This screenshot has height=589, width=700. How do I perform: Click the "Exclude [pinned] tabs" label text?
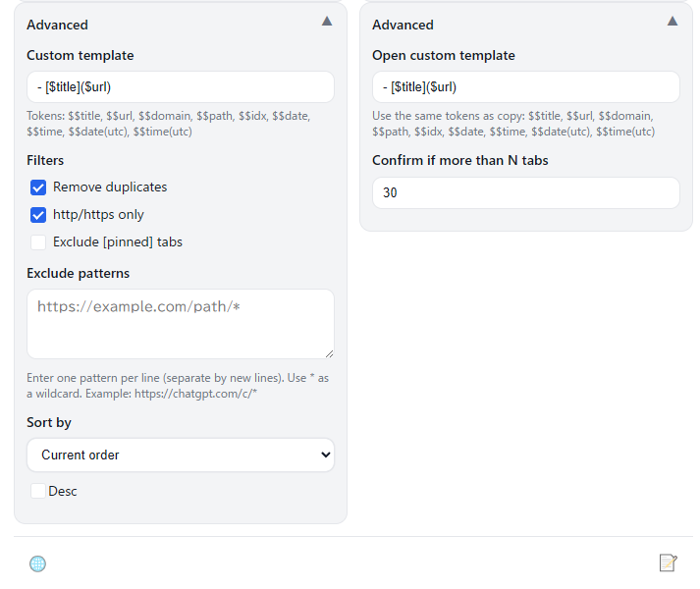click(118, 242)
